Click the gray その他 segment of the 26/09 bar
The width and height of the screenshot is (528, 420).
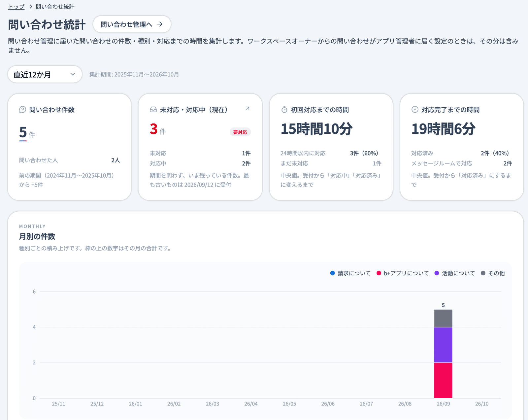[443, 318]
